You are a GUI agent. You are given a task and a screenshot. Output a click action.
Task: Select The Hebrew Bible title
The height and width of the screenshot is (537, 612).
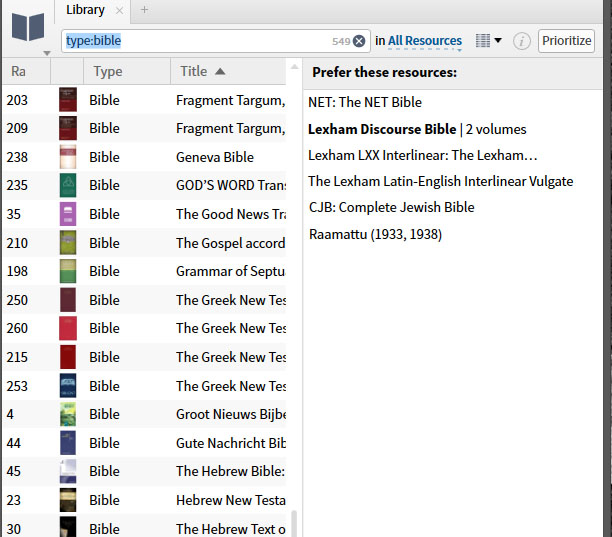coord(230,471)
